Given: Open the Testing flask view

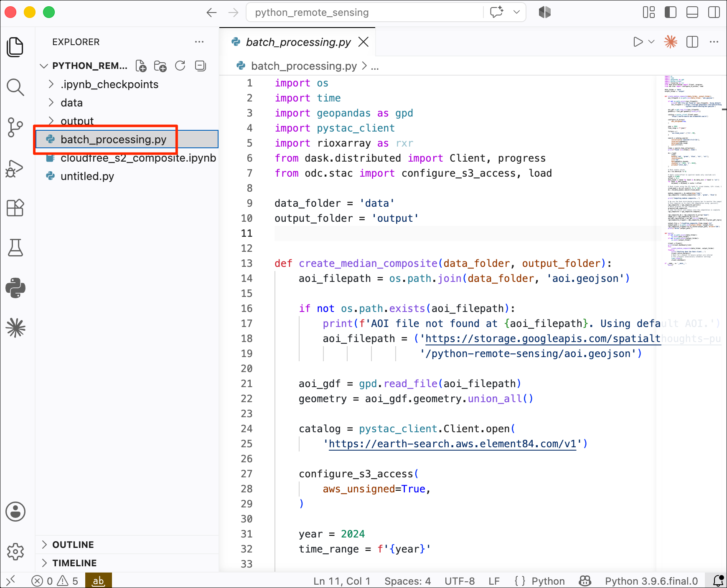Looking at the screenshot, I should click(x=15, y=248).
